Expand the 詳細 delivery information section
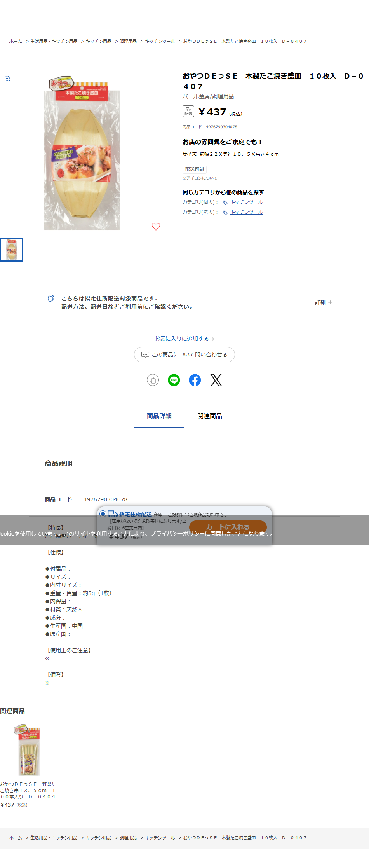This screenshot has height=868, width=369. coord(324,302)
